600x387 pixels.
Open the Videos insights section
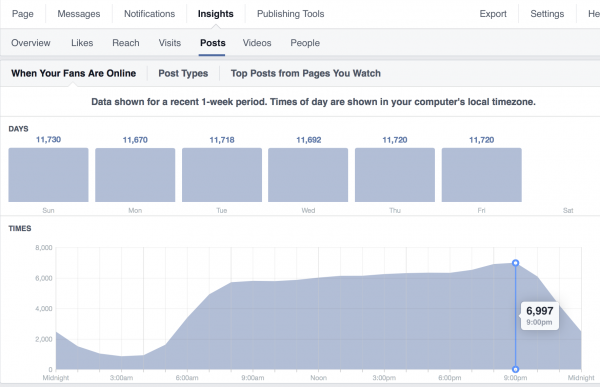257,43
